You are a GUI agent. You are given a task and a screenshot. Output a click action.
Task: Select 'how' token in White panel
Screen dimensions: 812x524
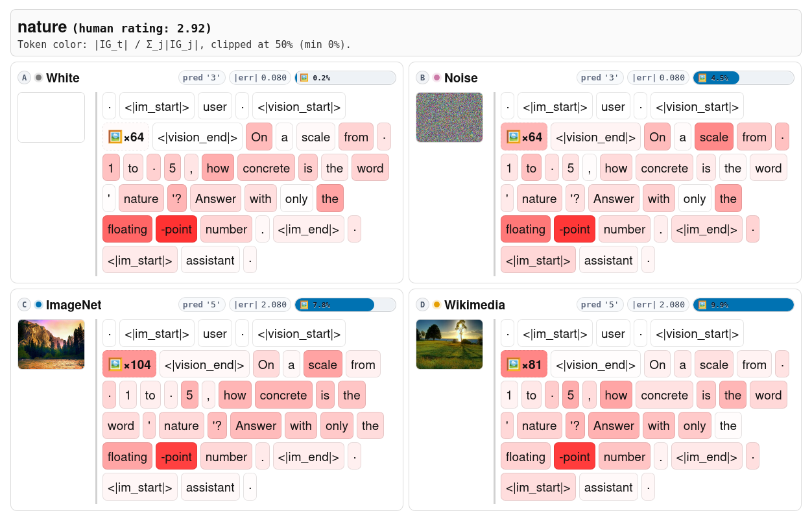(x=218, y=168)
